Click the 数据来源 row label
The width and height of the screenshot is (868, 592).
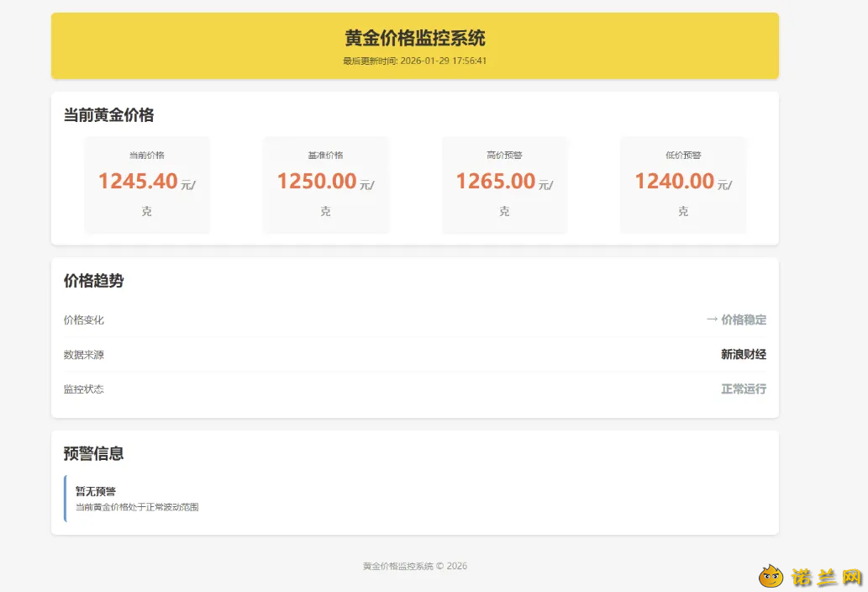coord(83,354)
